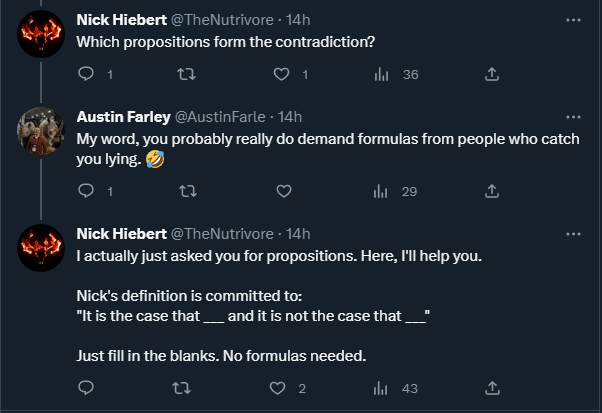Retweet Nick's 'Which propositions' tweet
The image size is (602, 413).
[185, 74]
